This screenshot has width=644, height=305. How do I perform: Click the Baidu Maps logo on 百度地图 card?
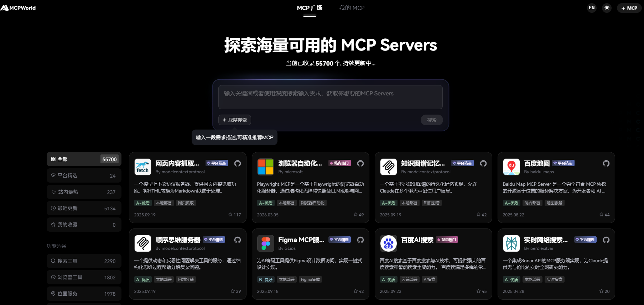511,167
